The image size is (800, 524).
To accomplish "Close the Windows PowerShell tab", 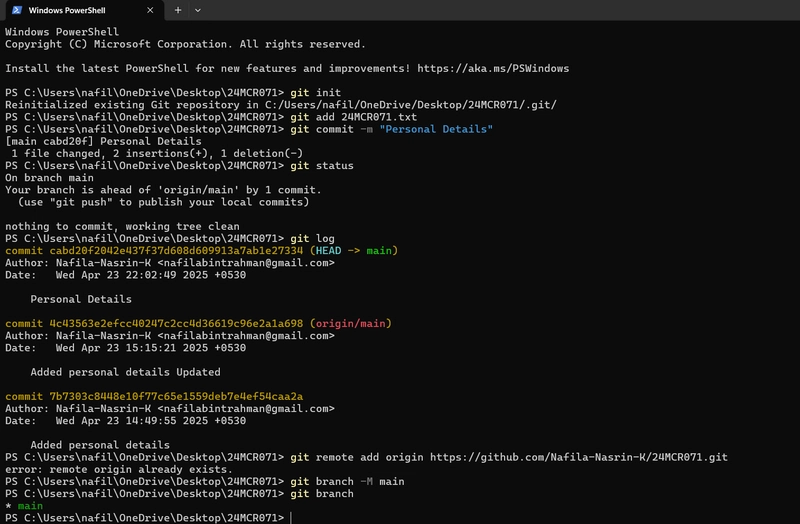I will tap(150, 10).
